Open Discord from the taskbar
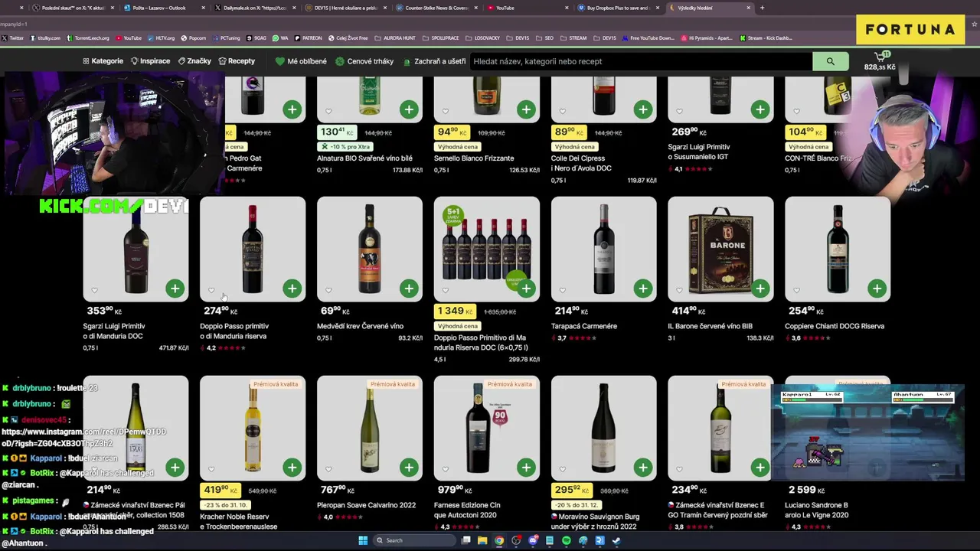The height and width of the screenshot is (551, 980). 533,540
